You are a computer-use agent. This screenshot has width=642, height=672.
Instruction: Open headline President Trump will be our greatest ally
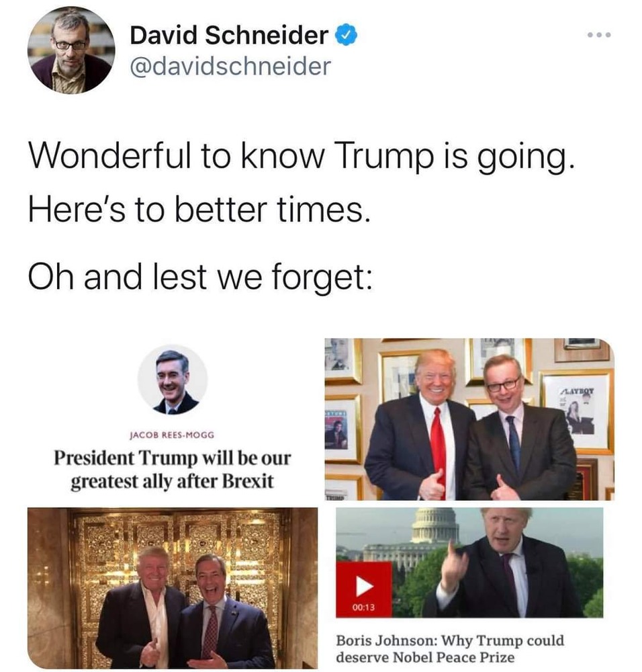[x=172, y=469]
